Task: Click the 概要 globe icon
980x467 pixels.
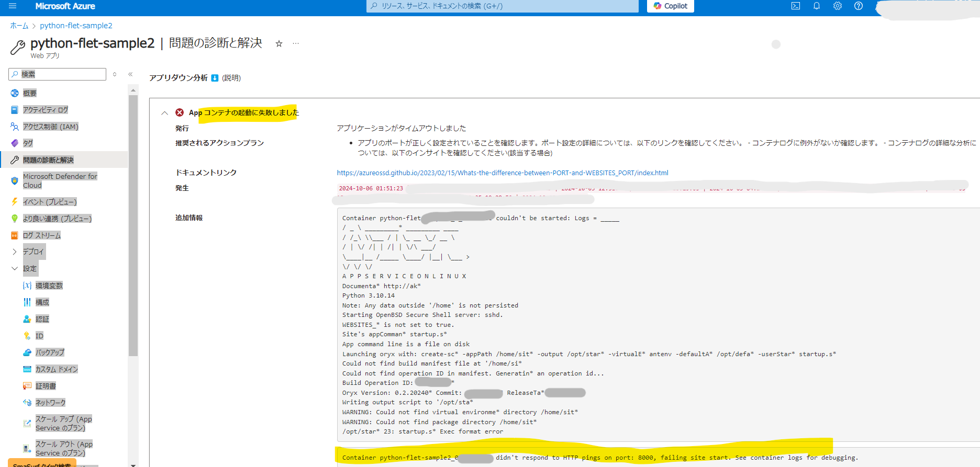Action: pos(15,93)
